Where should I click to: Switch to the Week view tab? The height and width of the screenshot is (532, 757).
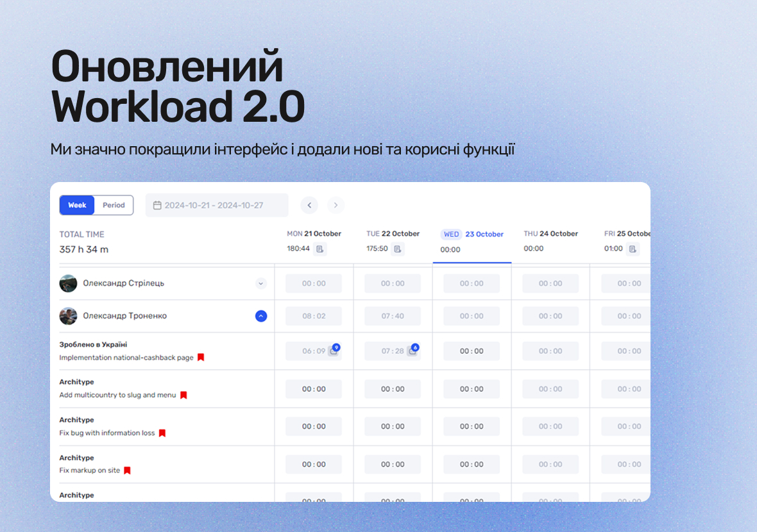click(77, 205)
